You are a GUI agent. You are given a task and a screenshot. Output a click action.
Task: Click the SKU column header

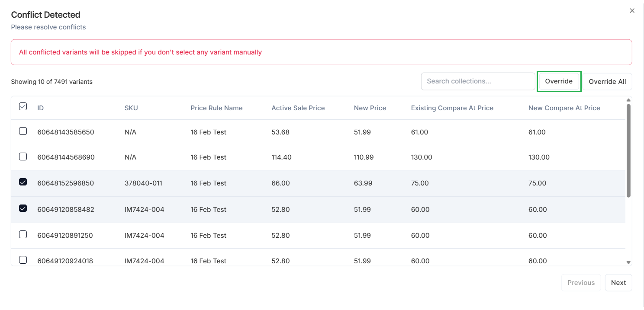(x=131, y=108)
